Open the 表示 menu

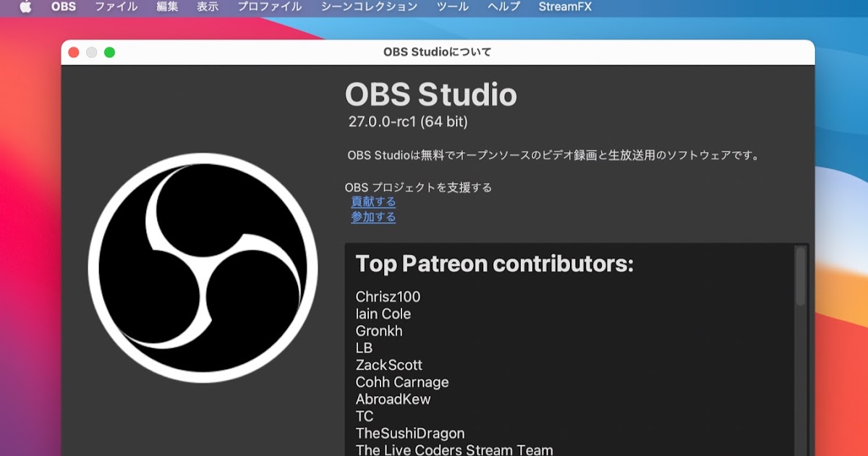click(208, 7)
